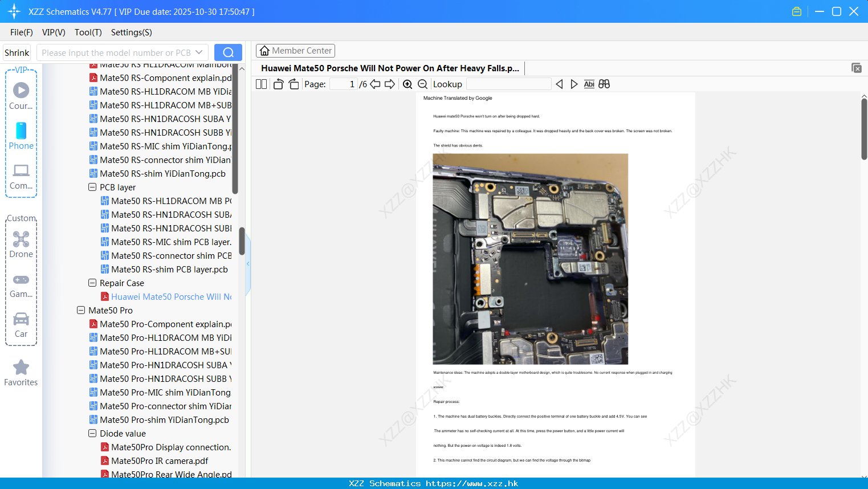Open Mate50 RS-MIC shim PCB layer file

pyautogui.click(x=166, y=242)
